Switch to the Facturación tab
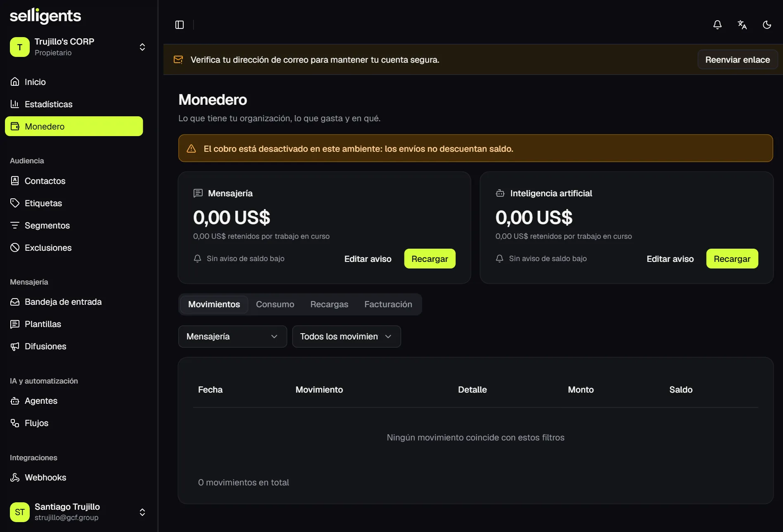 point(388,304)
